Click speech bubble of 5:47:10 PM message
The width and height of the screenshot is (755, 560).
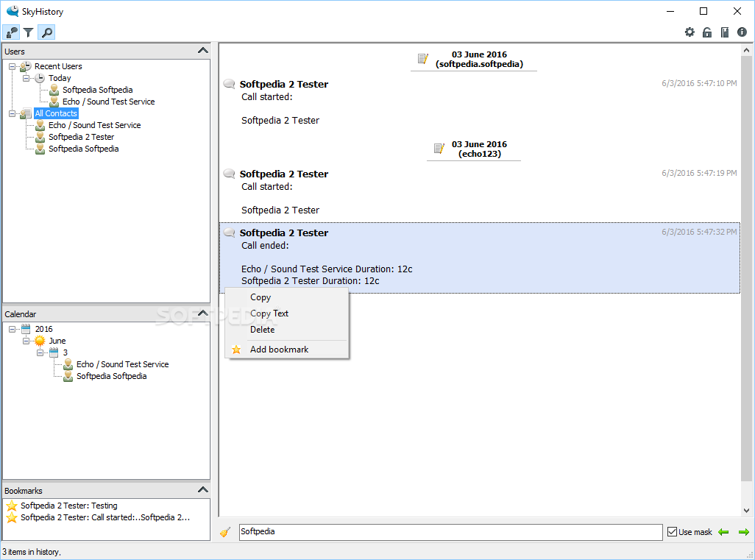[x=229, y=85]
